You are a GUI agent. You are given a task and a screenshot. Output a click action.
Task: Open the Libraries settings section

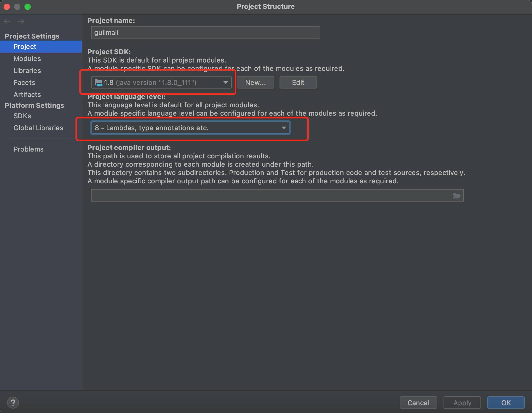coord(27,71)
